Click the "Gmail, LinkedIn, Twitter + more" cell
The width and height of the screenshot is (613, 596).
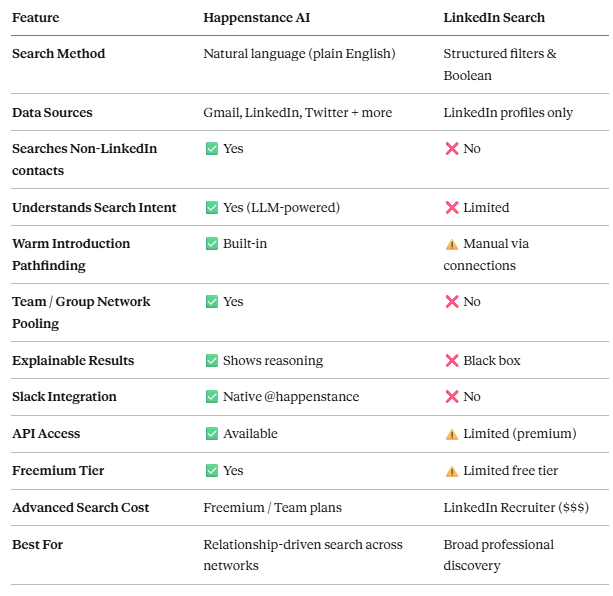pyautogui.click(x=297, y=113)
